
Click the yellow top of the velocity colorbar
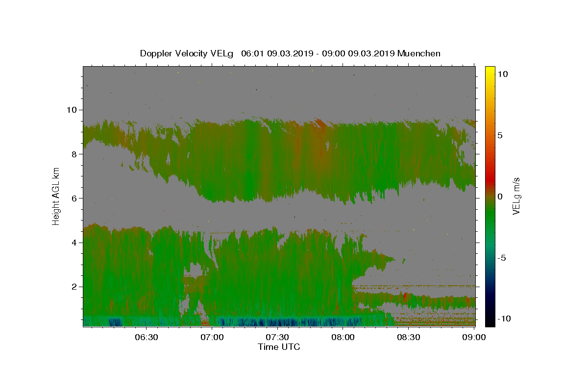pos(490,71)
